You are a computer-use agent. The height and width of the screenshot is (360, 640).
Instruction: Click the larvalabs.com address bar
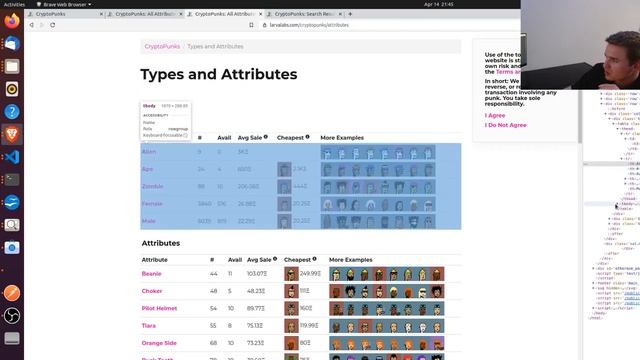click(x=309, y=25)
